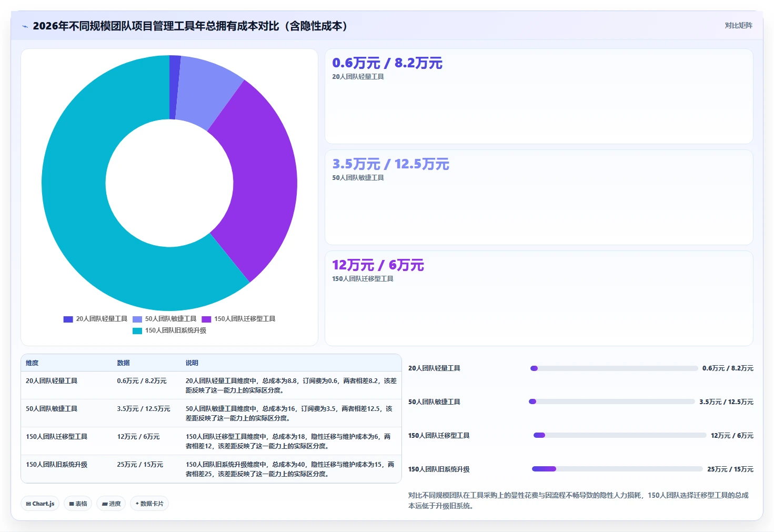Select table cell 50人团队敏捷工具
The height and width of the screenshot is (532, 774).
coord(52,409)
